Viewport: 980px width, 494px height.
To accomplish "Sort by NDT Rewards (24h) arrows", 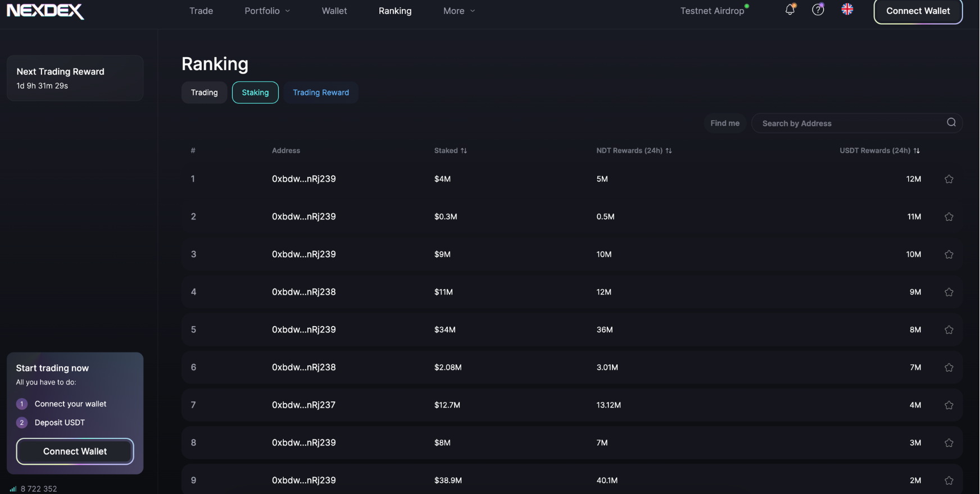I will point(669,150).
